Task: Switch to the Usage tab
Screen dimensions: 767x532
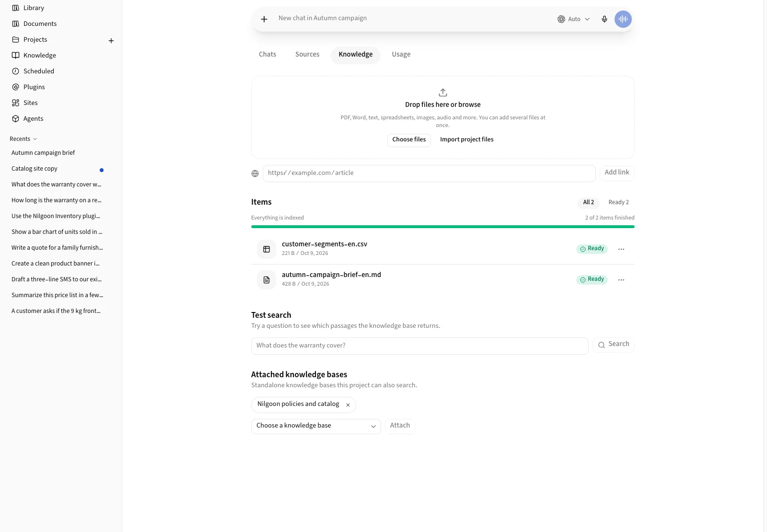Action: click(401, 54)
